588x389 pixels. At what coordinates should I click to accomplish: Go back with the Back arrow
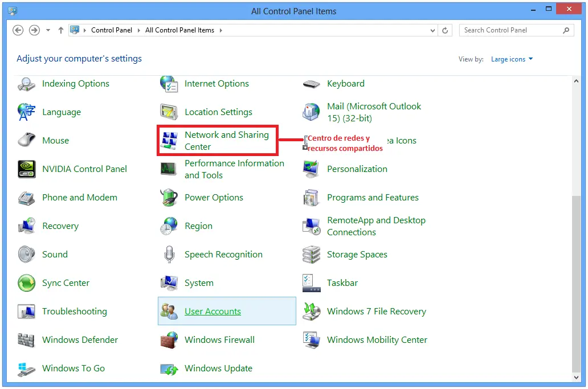[18, 30]
